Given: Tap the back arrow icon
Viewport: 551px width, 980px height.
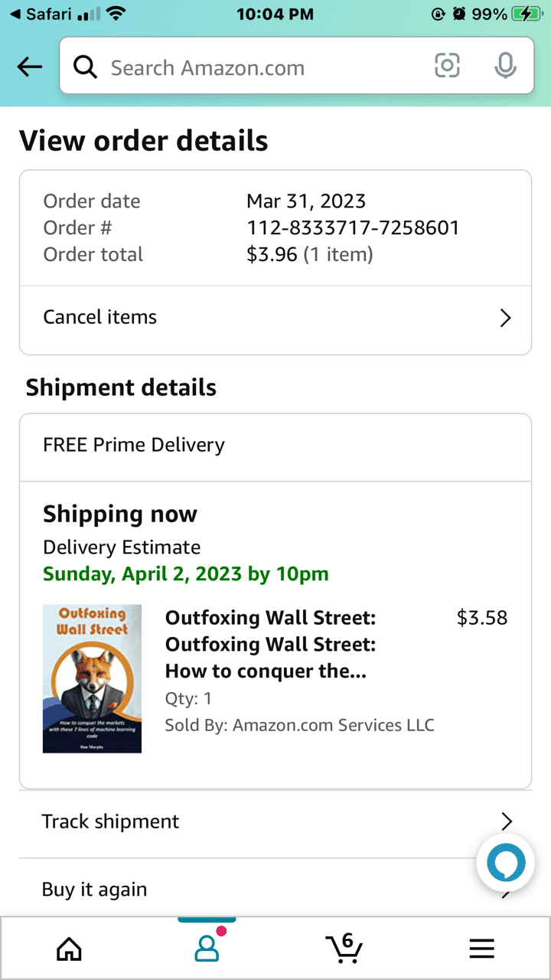Looking at the screenshot, I should tap(30, 67).
